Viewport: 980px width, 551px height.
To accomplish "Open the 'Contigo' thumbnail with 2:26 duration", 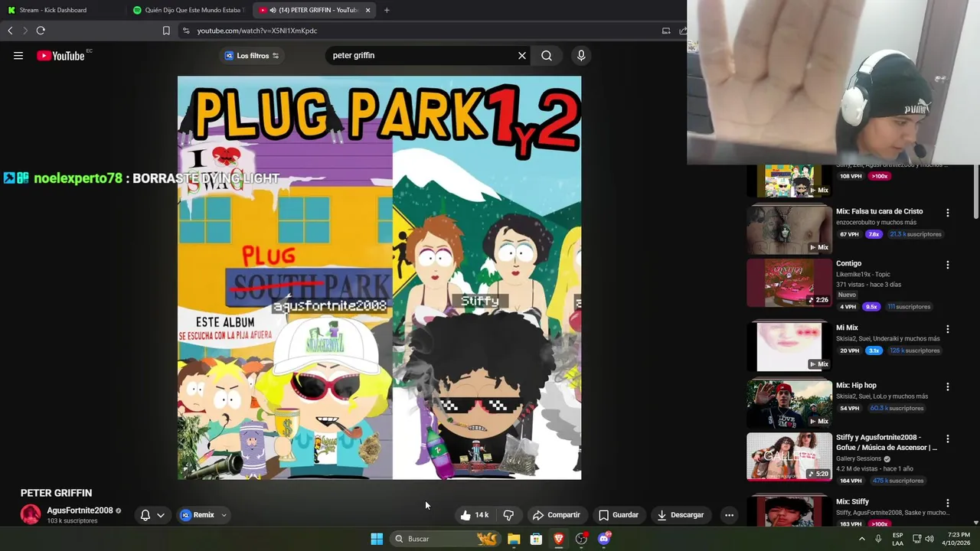I will 789,282.
